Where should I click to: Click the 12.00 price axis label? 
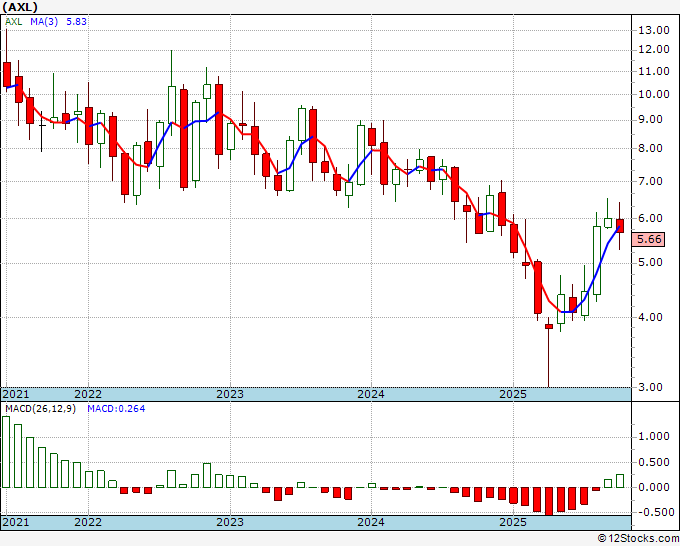point(654,49)
